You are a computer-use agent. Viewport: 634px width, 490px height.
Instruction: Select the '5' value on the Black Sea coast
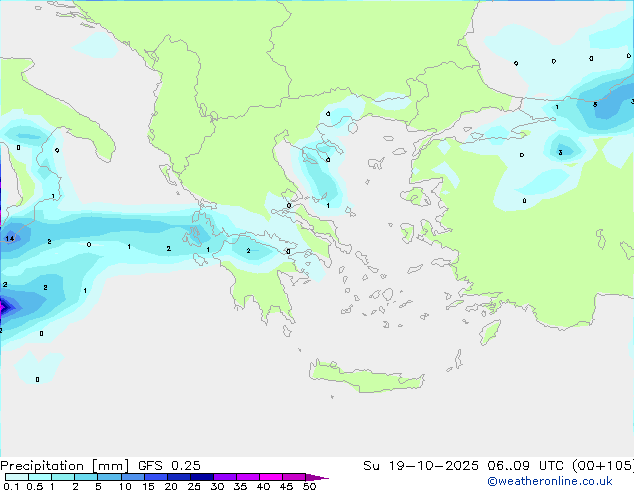(x=595, y=105)
